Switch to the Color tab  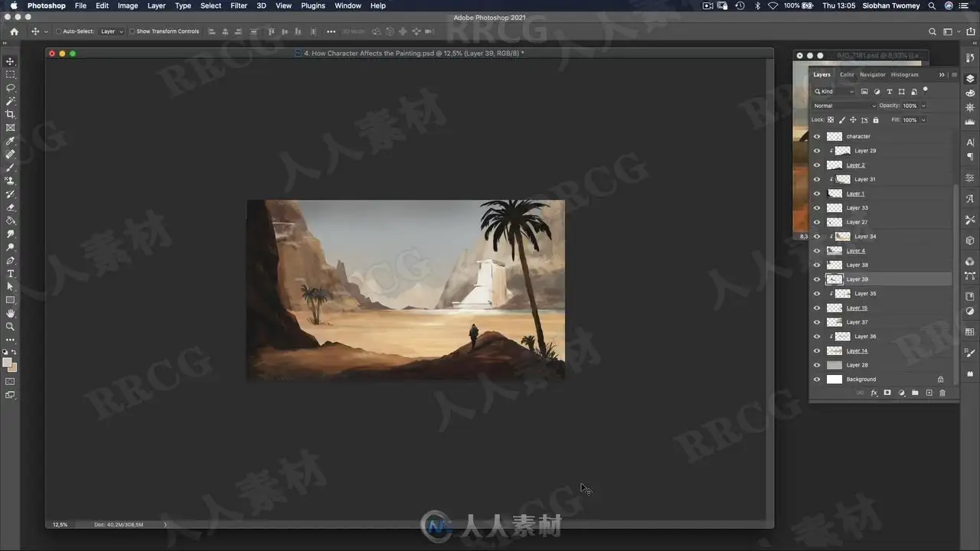click(847, 75)
